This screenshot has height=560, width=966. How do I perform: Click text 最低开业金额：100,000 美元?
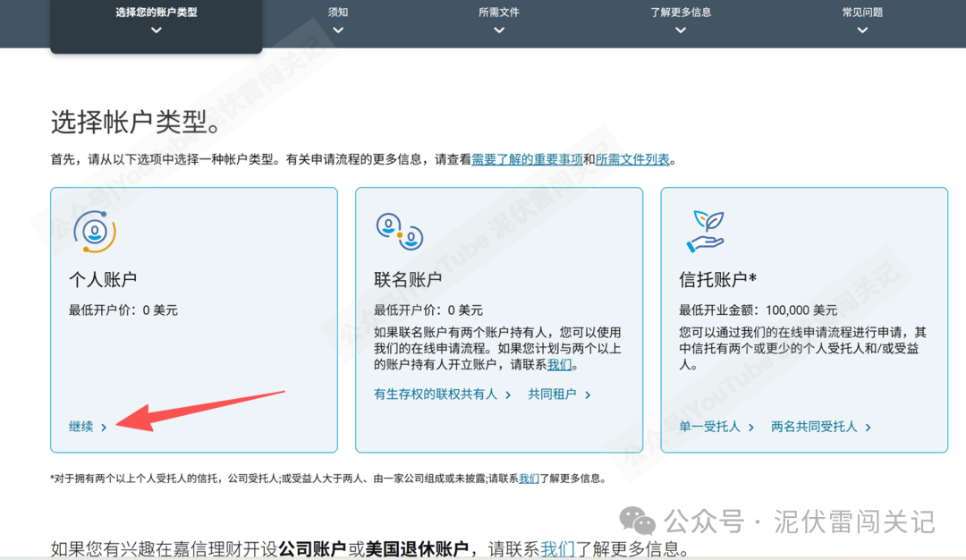758,310
